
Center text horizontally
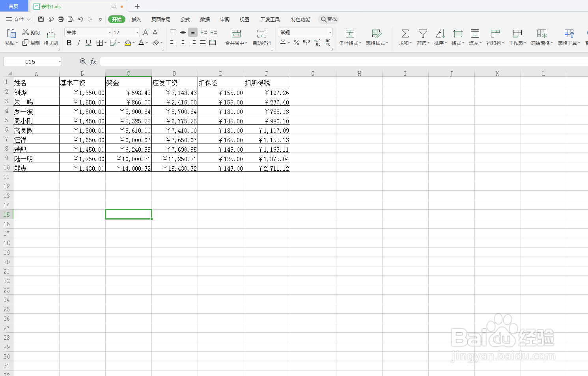click(183, 43)
